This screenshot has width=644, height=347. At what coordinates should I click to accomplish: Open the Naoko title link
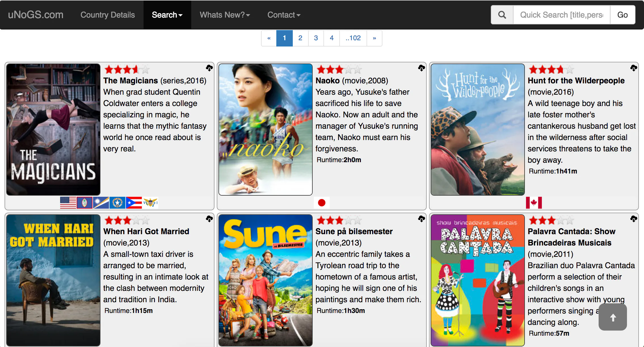[x=327, y=81]
